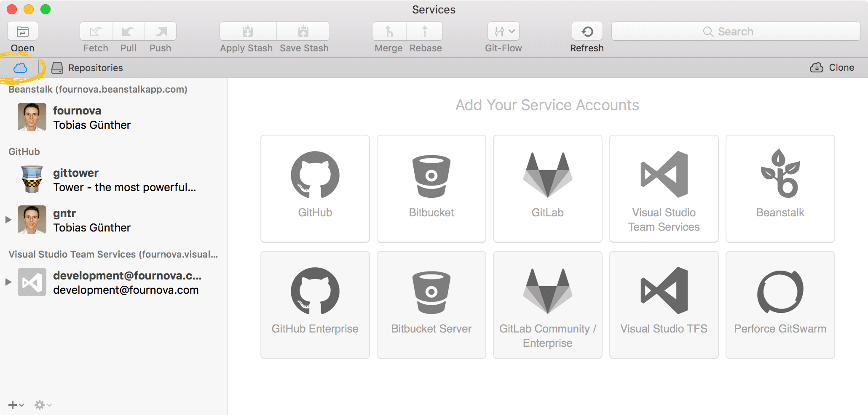Add a GitLab service account
The image size is (868, 415).
[547, 188]
